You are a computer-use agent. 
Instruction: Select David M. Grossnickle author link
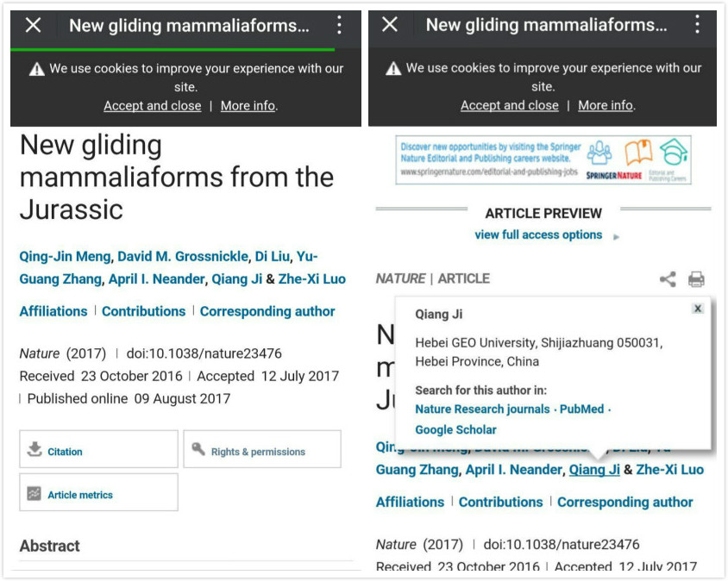[182, 256]
